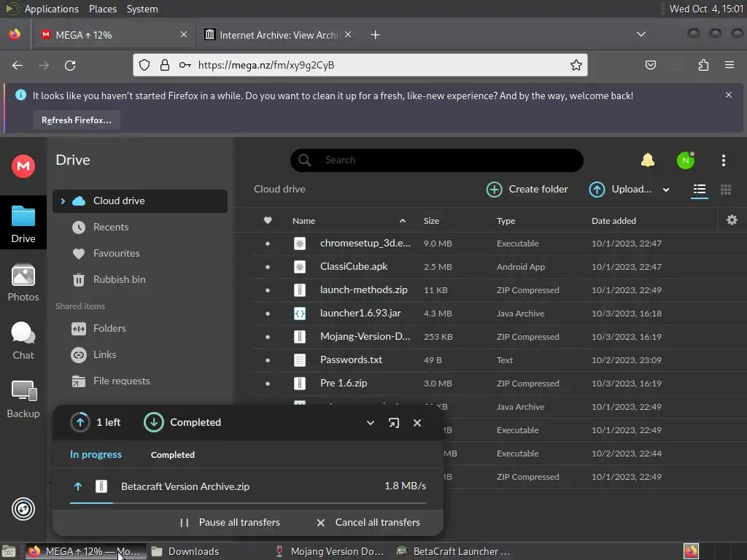The height and width of the screenshot is (560, 747).
Task: Click the Firefox reload button
Action: [x=70, y=65]
